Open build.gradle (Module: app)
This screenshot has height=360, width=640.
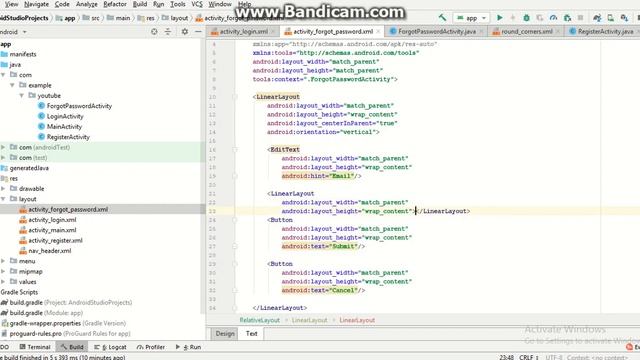tap(42, 313)
